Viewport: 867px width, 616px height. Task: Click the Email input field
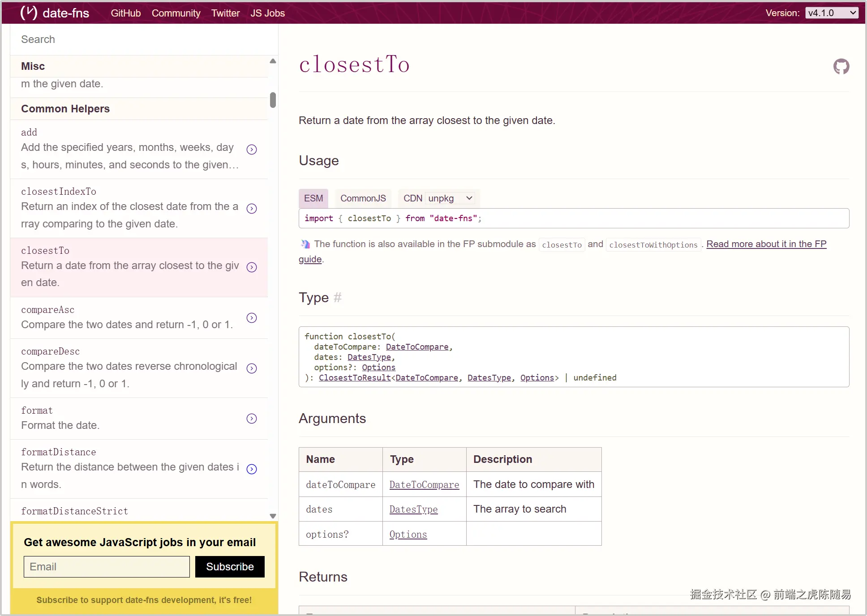coord(107,567)
